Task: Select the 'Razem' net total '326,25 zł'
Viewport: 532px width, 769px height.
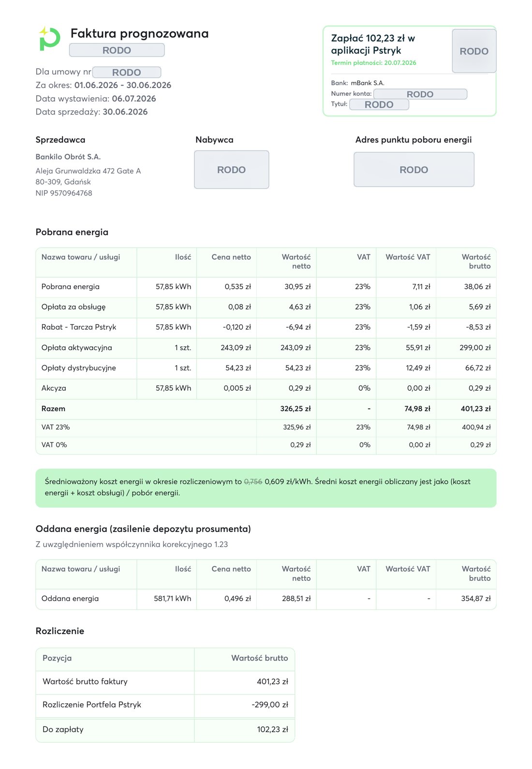Action: click(x=296, y=409)
